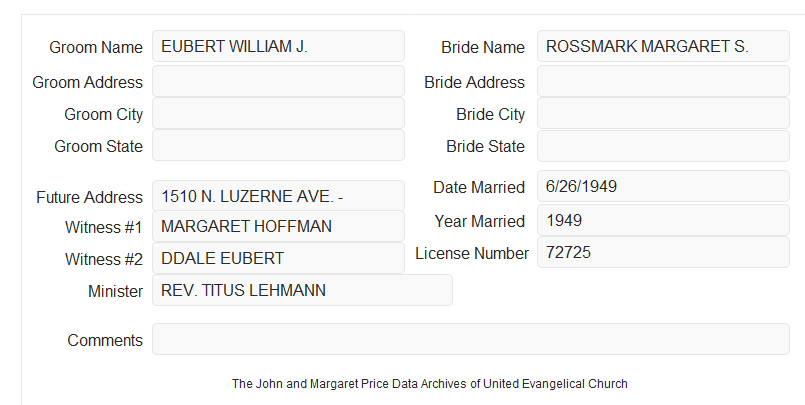Screen dimensions: 805x405
Task: Focus the License Number field
Action: click(663, 252)
